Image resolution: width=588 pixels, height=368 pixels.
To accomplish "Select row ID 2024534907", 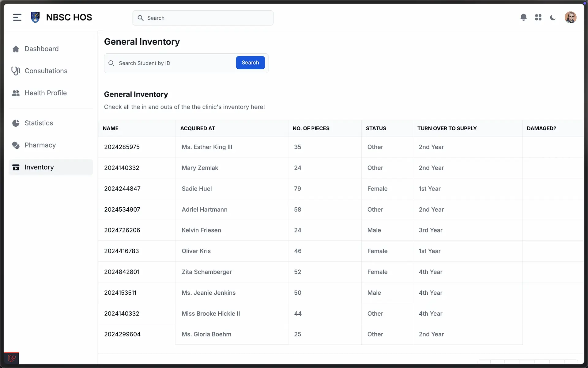I will tap(122, 209).
